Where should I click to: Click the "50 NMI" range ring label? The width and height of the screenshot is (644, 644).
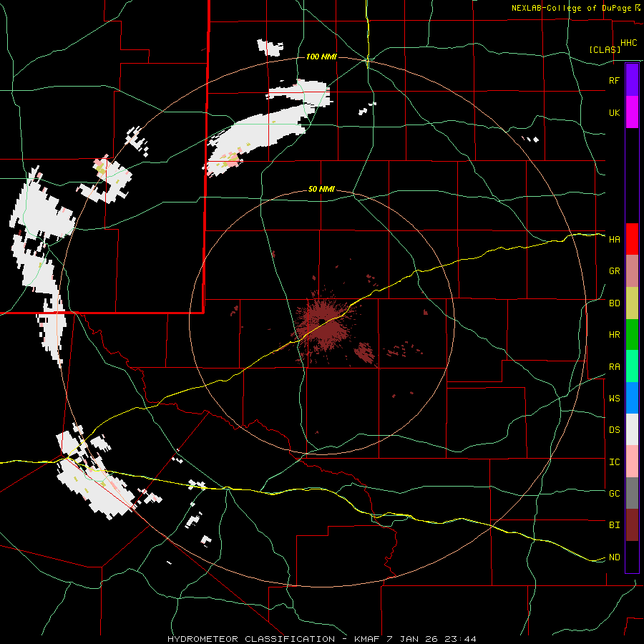coord(321,190)
